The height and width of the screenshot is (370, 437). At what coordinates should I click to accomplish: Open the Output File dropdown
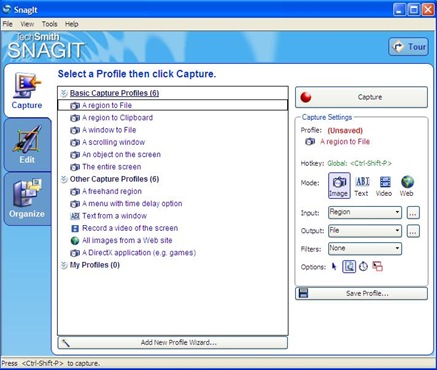(x=365, y=231)
